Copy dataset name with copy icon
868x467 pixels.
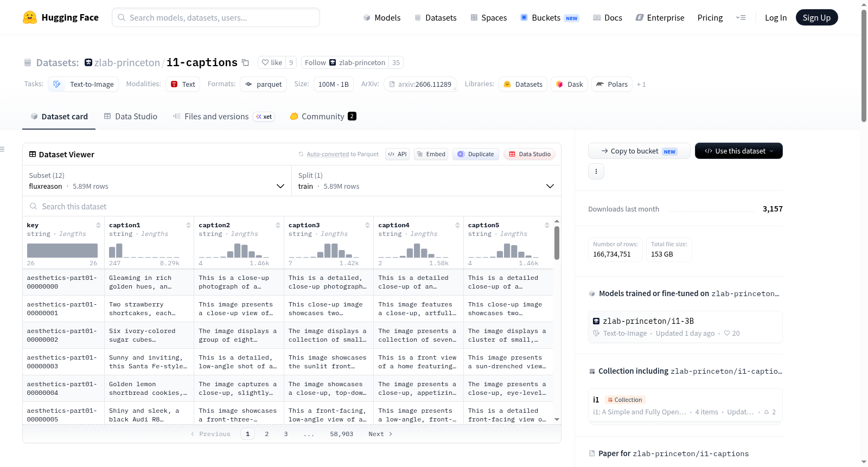[245, 62]
